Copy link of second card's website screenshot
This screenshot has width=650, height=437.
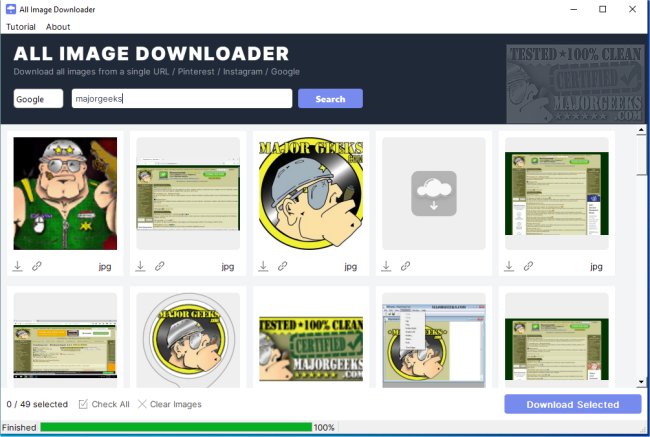click(x=160, y=266)
